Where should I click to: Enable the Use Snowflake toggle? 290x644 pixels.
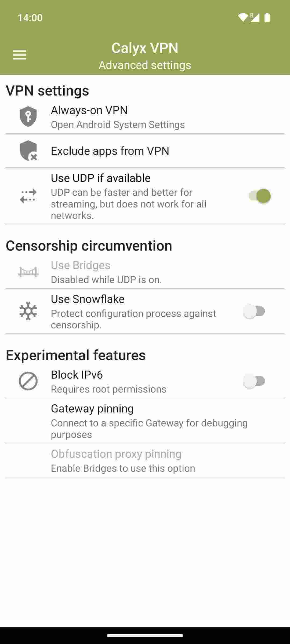253,310
